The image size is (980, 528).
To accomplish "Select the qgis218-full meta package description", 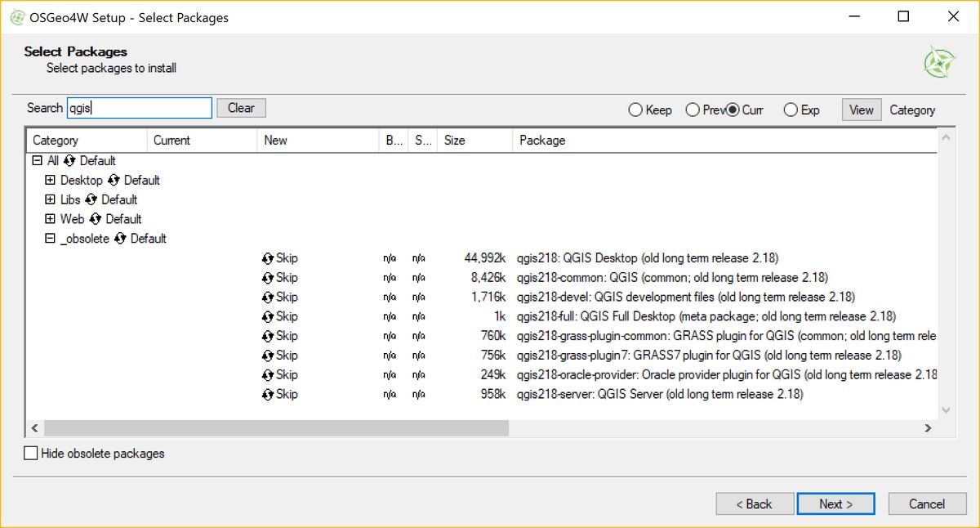I will point(706,317).
